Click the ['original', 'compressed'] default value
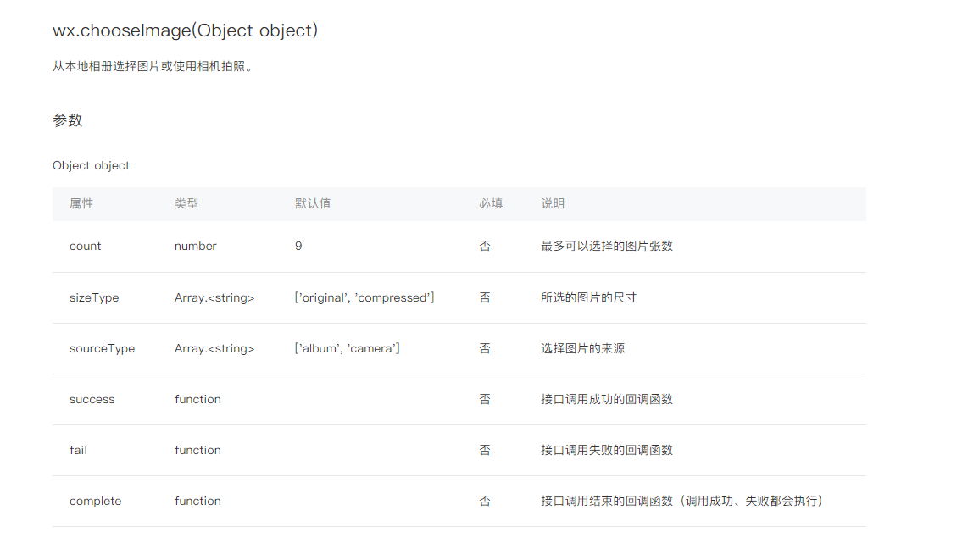968x560 pixels. tap(364, 298)
